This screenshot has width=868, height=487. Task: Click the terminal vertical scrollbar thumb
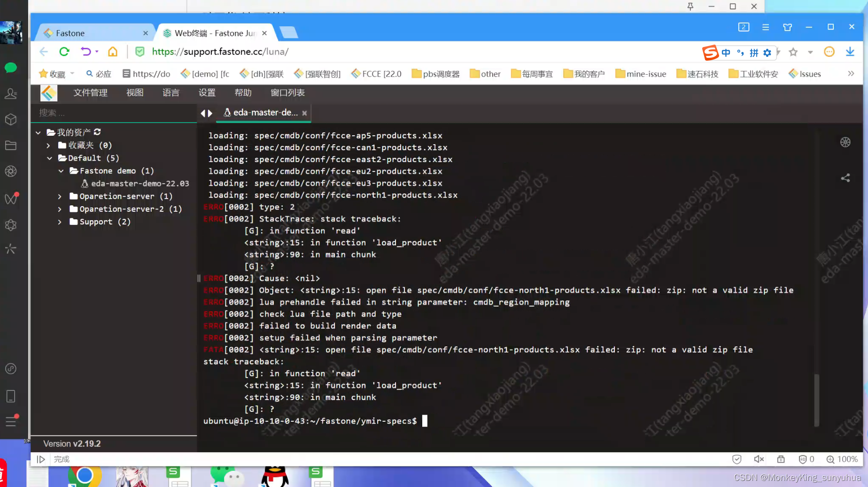[x=817, y=400]
